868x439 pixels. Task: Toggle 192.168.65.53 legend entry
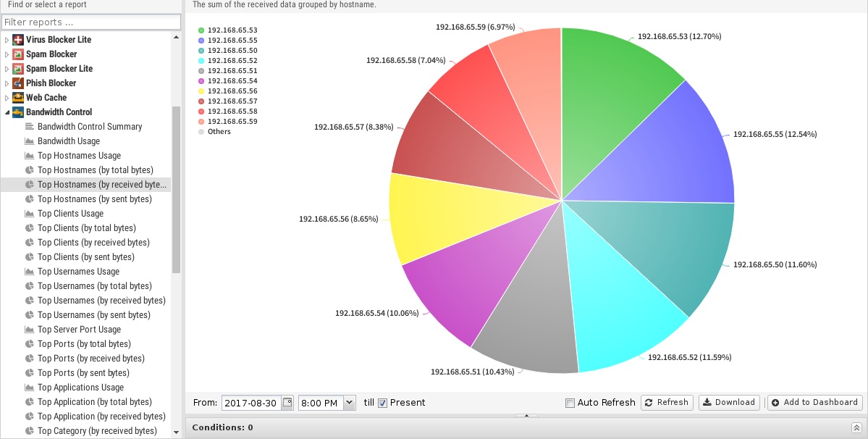(x=227, y=30)
